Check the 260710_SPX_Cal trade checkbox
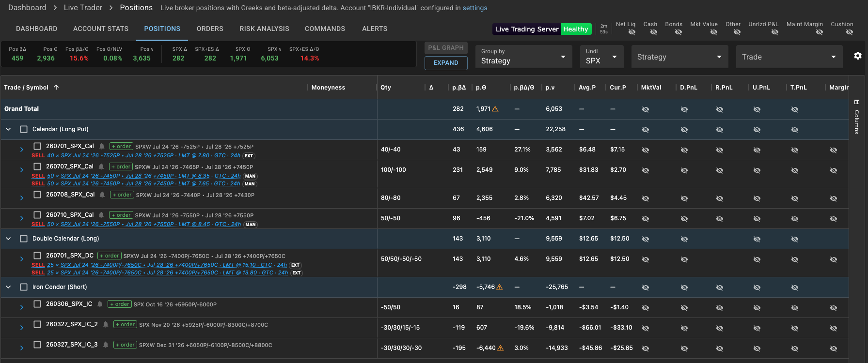 [x=37, y=215]
